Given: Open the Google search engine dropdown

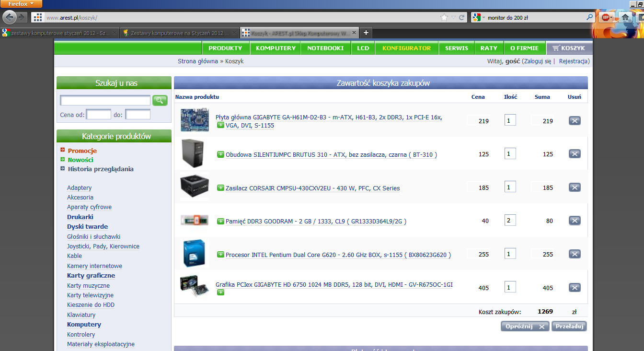Looking at the screenshot, I should [x=479, y=17].
